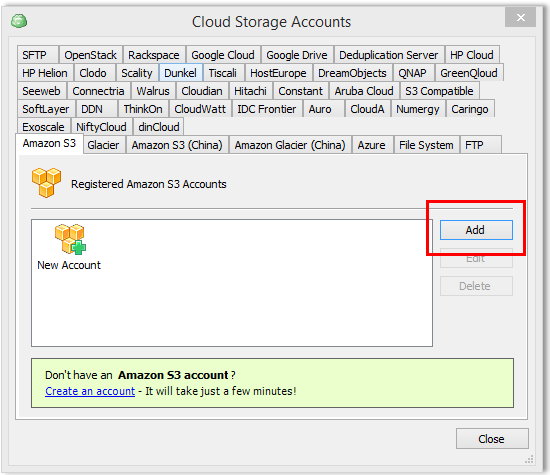Switch to the Google Drive tab
This screenshot has height=475, width=550.
click(x=297, y=55)
